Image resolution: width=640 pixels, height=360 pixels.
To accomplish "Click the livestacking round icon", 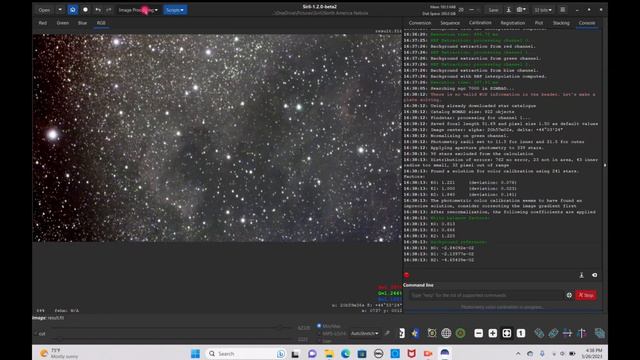I will tap(85, 10).
